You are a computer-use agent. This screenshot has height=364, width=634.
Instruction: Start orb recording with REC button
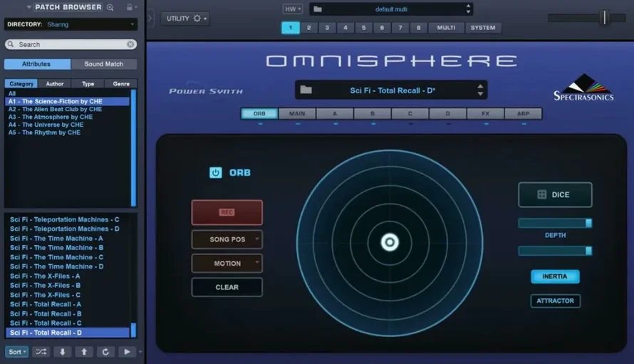[x=227, y=212]
